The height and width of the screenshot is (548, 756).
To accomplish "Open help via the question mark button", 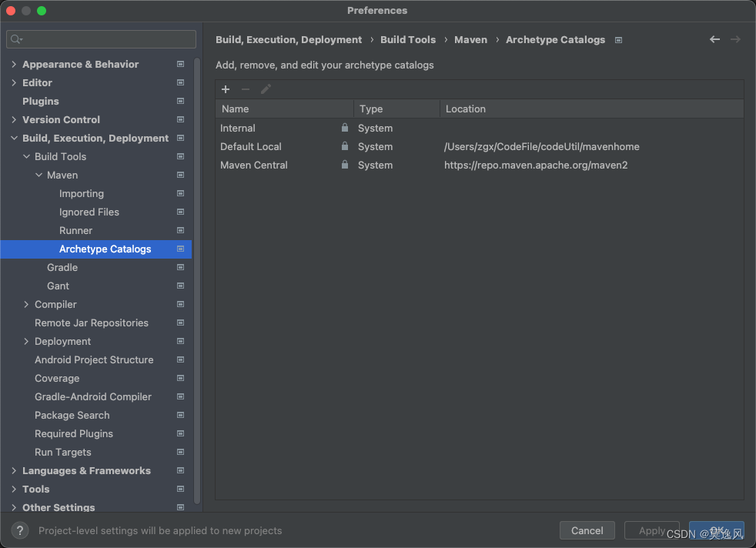I will click(20, 530).
